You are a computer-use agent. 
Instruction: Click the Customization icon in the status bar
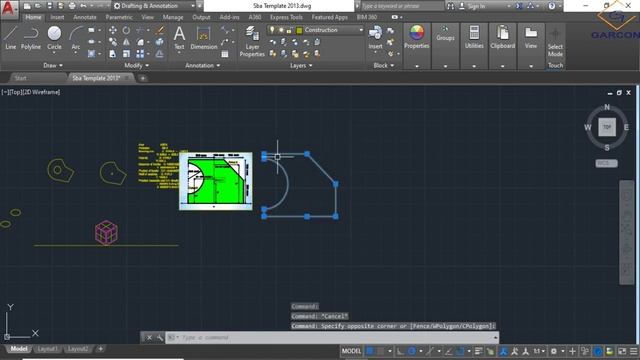click(x=634, y=351)
